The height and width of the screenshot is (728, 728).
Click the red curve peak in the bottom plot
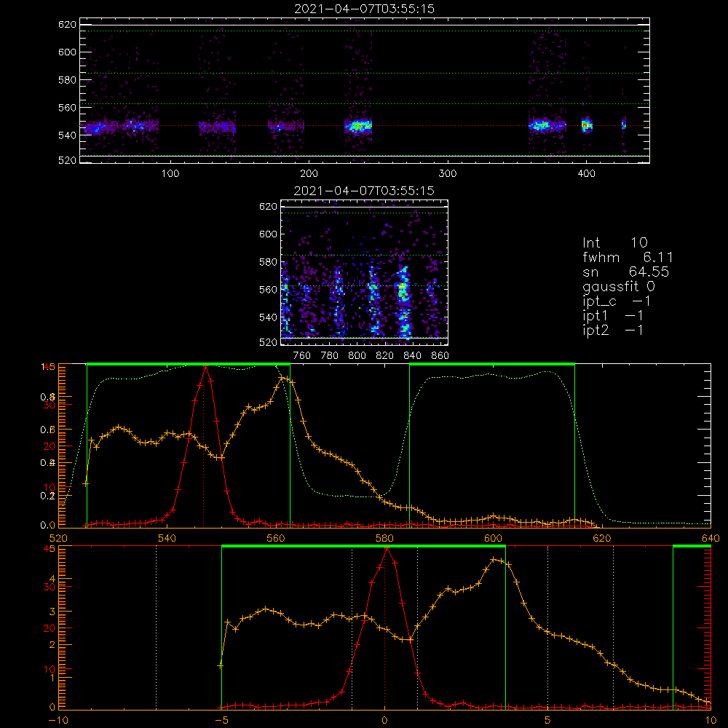[x=387, y=549]
